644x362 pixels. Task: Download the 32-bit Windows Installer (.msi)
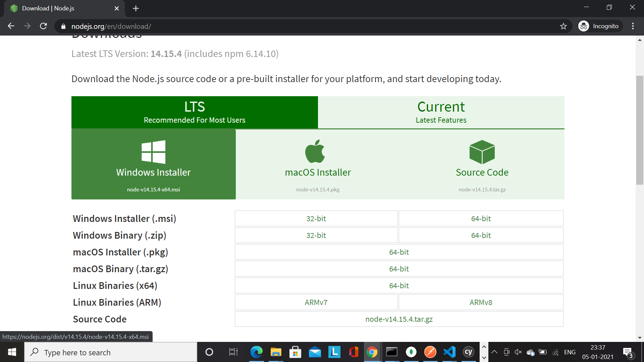pyautogui.click(x=316, y=219)
